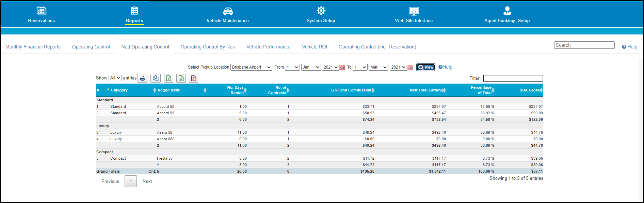Open the From month dropdown showing Jan

(311, 67)
